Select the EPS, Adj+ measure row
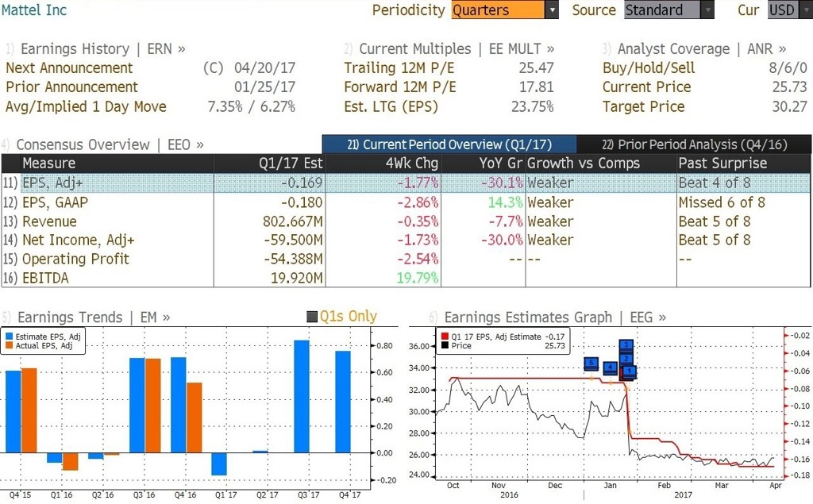 coord(406,183)
